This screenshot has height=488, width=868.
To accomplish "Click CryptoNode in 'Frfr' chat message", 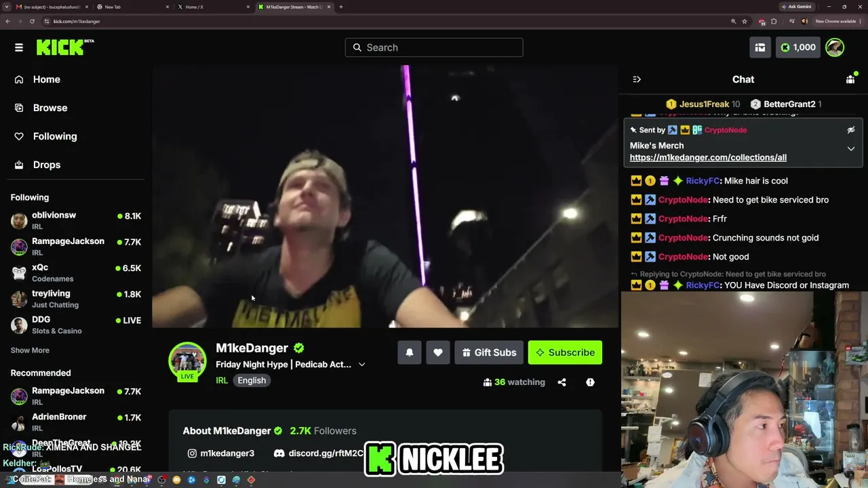I will click(x=684, y=219).
